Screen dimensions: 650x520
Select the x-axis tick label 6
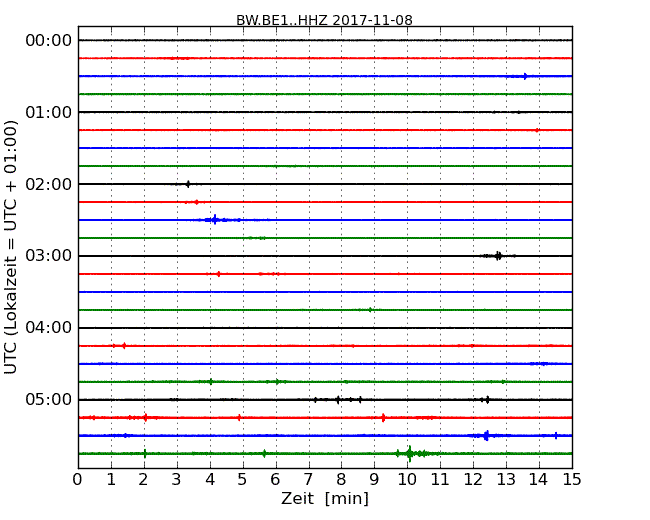(275, 480)
